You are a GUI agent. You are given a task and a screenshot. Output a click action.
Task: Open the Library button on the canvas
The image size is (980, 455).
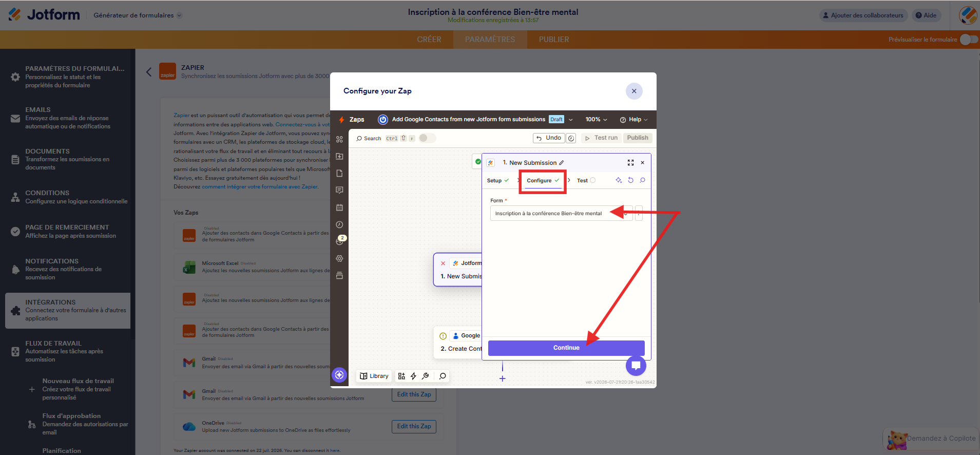click(x=374, y=376)
